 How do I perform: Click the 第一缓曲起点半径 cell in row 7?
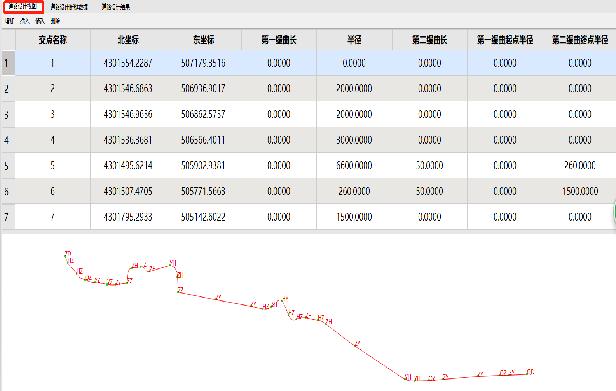[505, 217]
